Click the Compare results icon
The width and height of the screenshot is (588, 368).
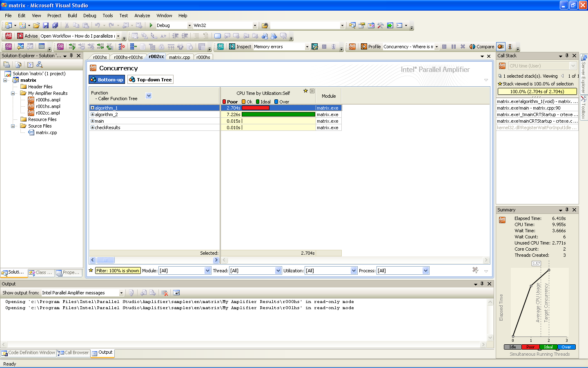tap(482, 47)
